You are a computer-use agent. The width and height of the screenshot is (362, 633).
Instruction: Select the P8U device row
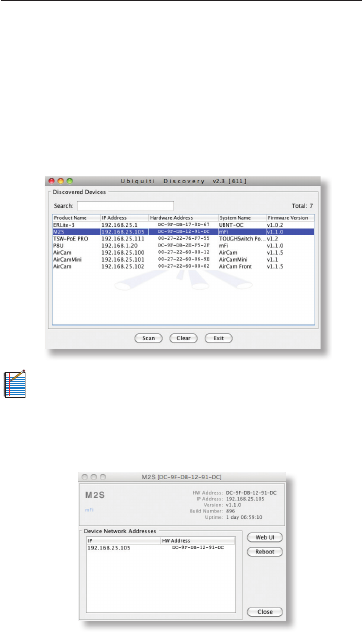184,245
